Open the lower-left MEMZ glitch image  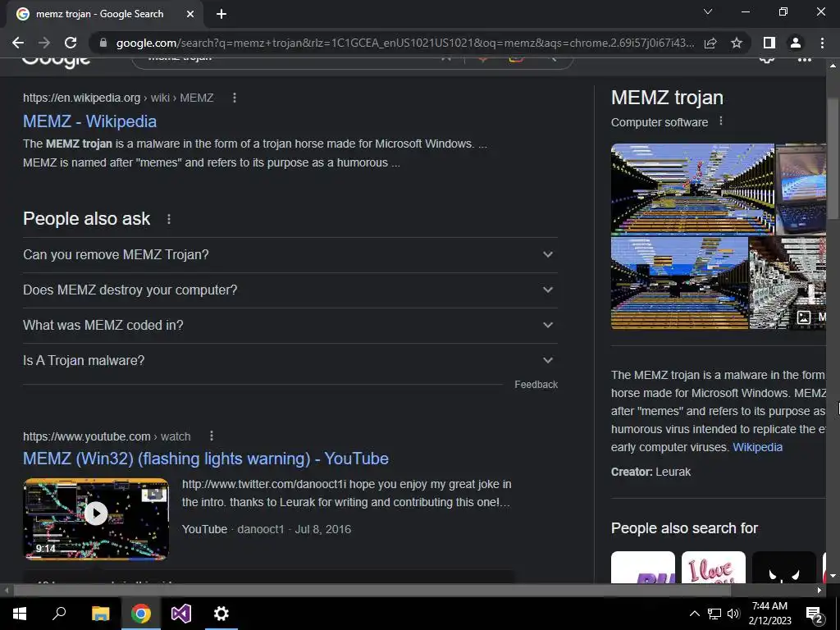point(679,283)
